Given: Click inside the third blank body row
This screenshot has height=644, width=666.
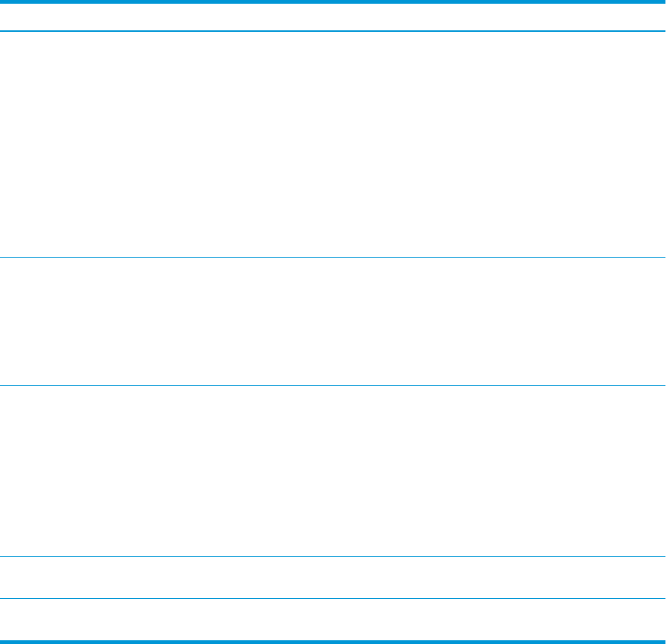Looking at the screenshot, I should pos(333,471).
